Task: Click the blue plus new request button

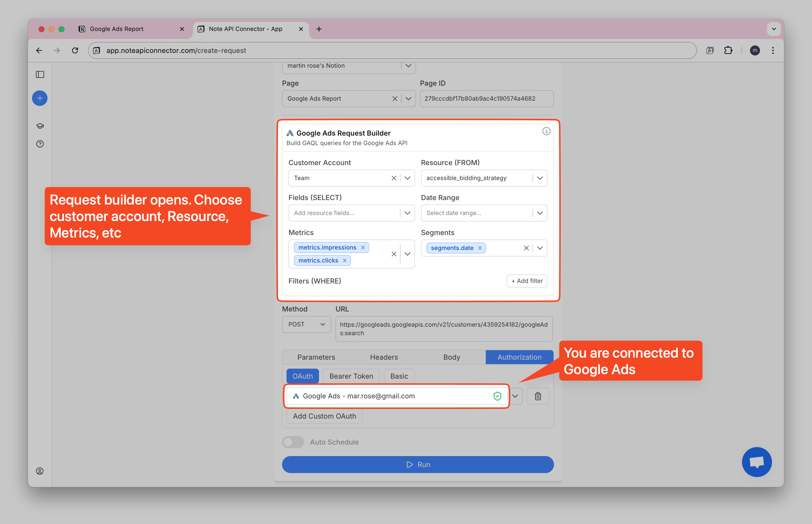Action: (40, 98)
